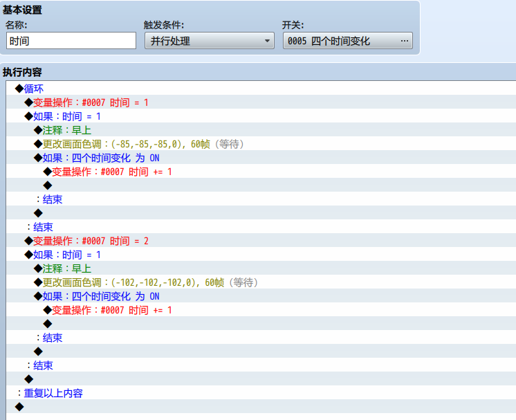This screenshot has width=516, height=420.
Task: Select the final empty diamond line below 重复以上内容
Action: (x=261, y=407)
